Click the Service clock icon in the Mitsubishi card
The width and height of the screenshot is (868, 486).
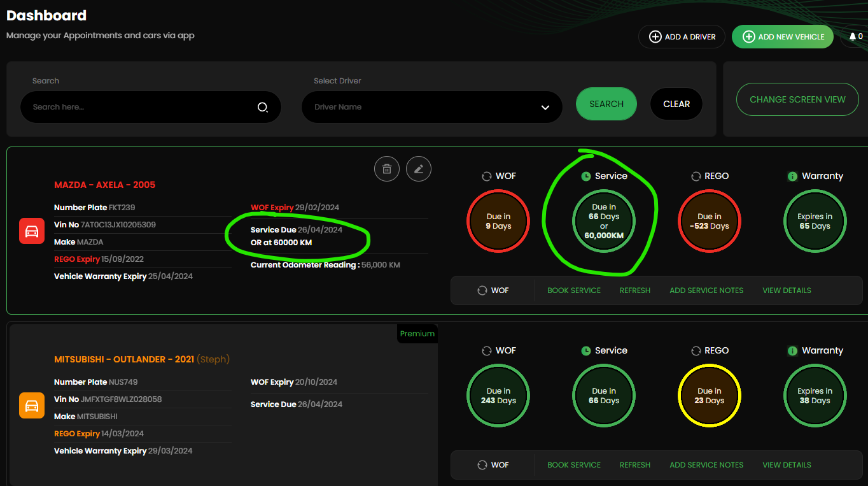586,351
